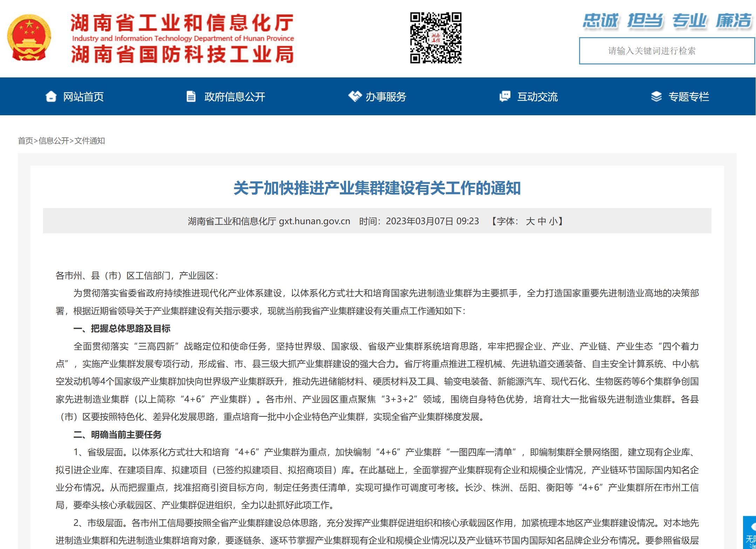Click the heading 二、明确当前主要任务
This screenshot has height=549, width=756.
pyautogui.click(x=117, y=435)
